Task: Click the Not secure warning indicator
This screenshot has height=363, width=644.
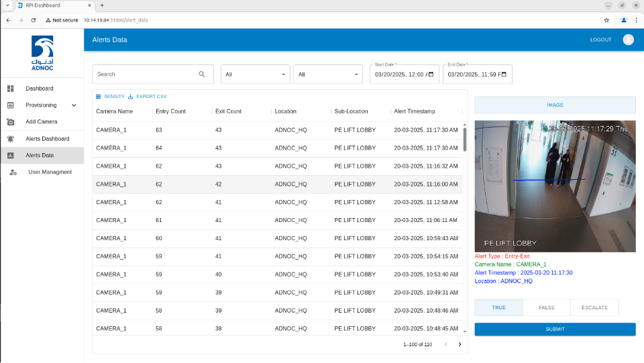Action: coord(62,20)
